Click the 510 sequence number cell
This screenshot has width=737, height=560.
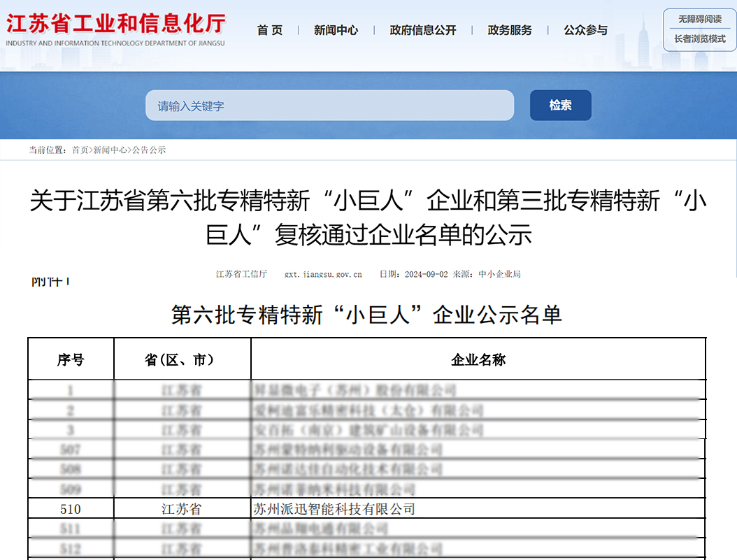[x=71, y=509]
